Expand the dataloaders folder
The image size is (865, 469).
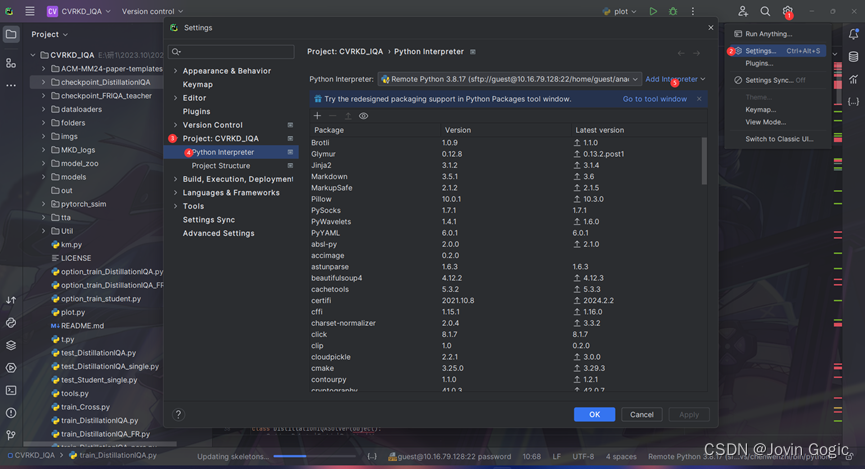point(44,109)
